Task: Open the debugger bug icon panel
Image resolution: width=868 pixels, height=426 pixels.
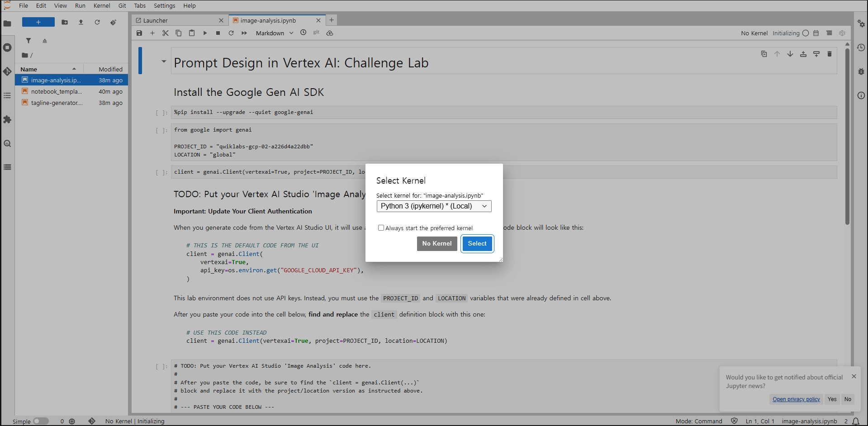Action: coord(861,71)
